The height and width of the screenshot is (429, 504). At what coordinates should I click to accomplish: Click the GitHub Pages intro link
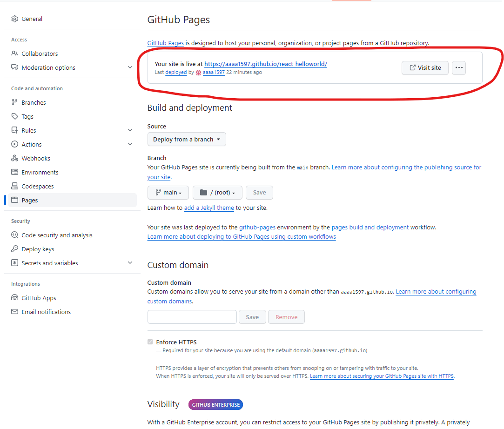pos(166,43)
